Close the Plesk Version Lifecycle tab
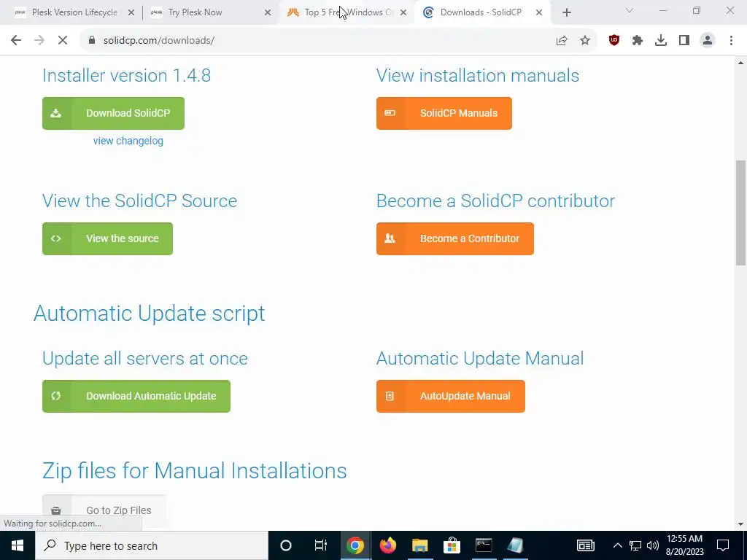747x560 pixels. (x=131, y=13)
